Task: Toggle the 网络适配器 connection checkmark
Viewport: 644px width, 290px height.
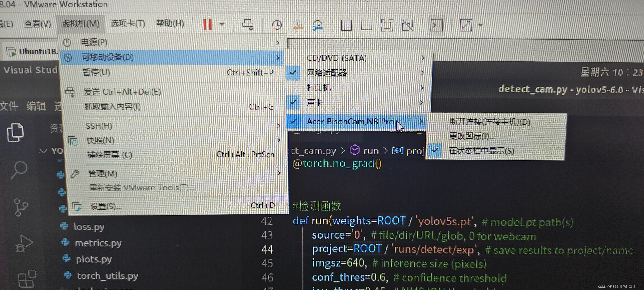Action: tap(293, 73)
